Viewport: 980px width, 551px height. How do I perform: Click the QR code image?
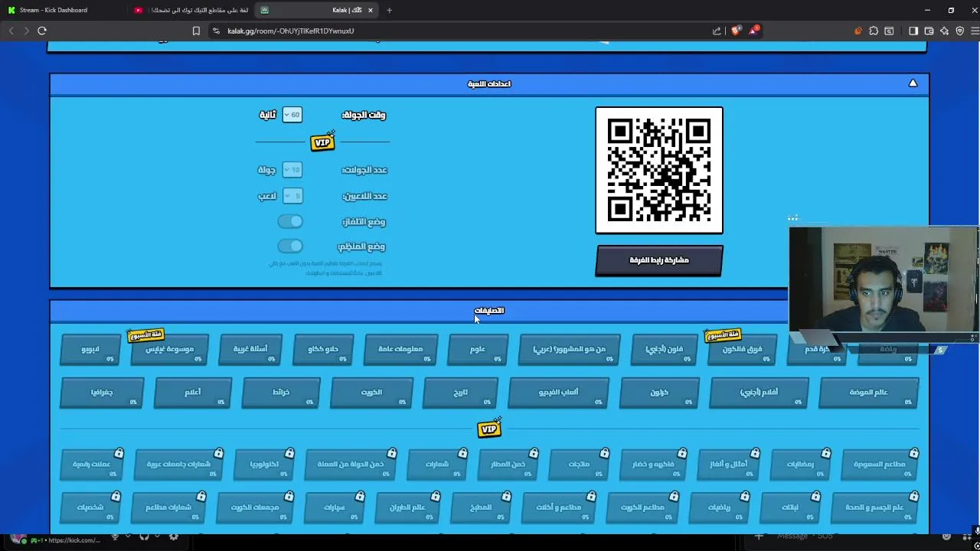tap(659, 170)
